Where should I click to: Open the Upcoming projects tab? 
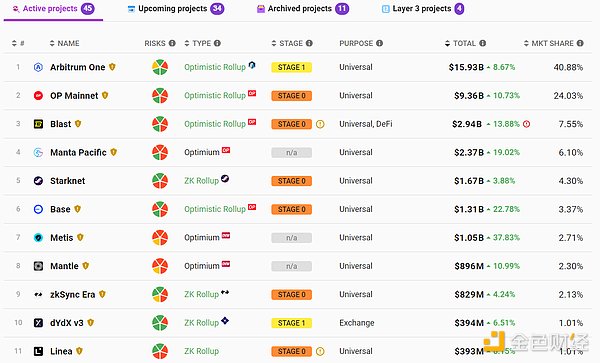pos(176,9)
